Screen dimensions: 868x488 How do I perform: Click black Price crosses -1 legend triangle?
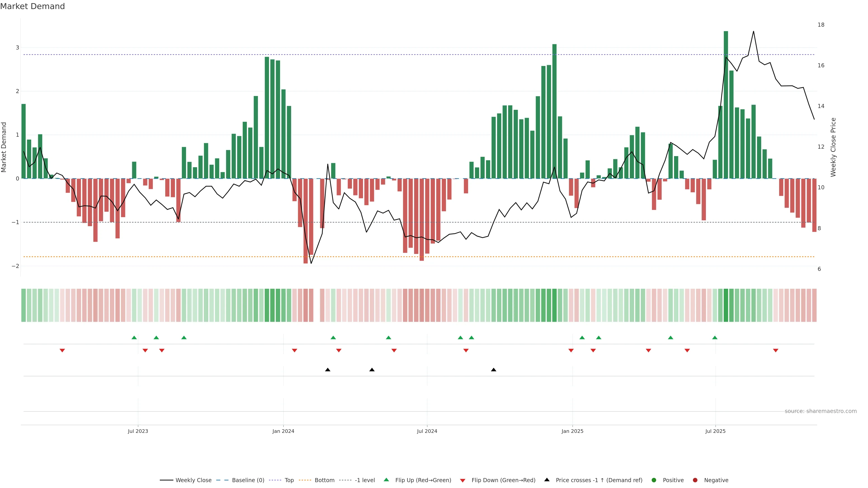(547, 480)
